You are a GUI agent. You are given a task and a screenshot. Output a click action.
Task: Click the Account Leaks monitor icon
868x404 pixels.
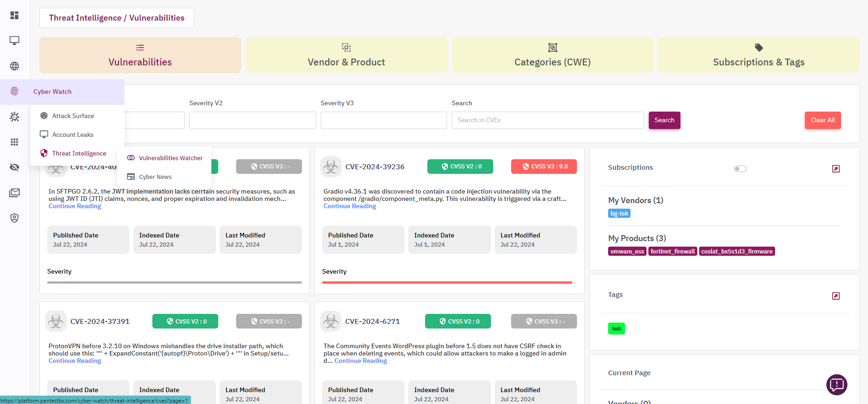coord(44,135)
